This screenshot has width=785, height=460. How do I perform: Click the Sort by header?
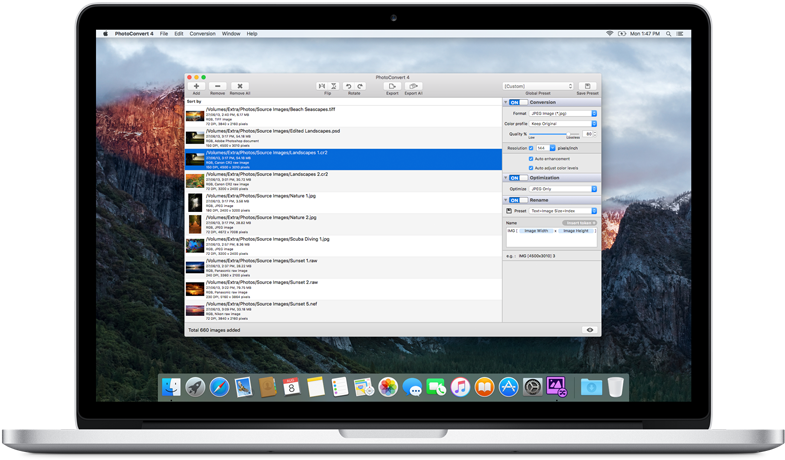(194, 102)
